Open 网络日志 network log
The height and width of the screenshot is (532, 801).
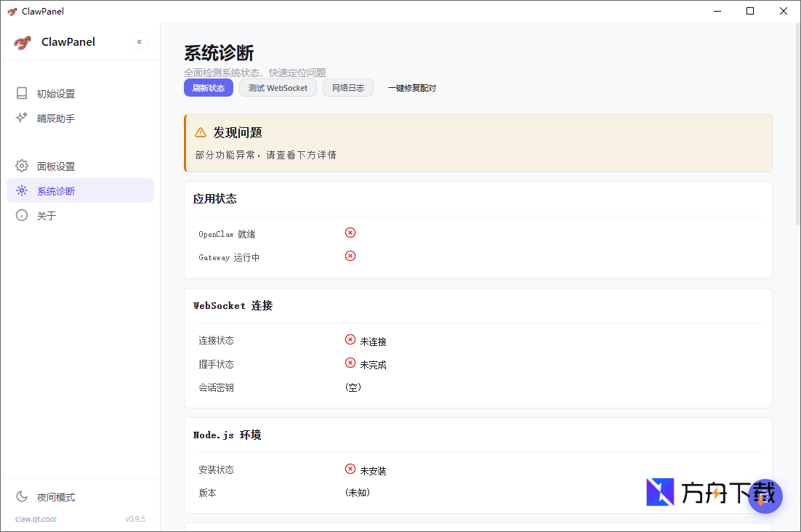tap(348, 88)
